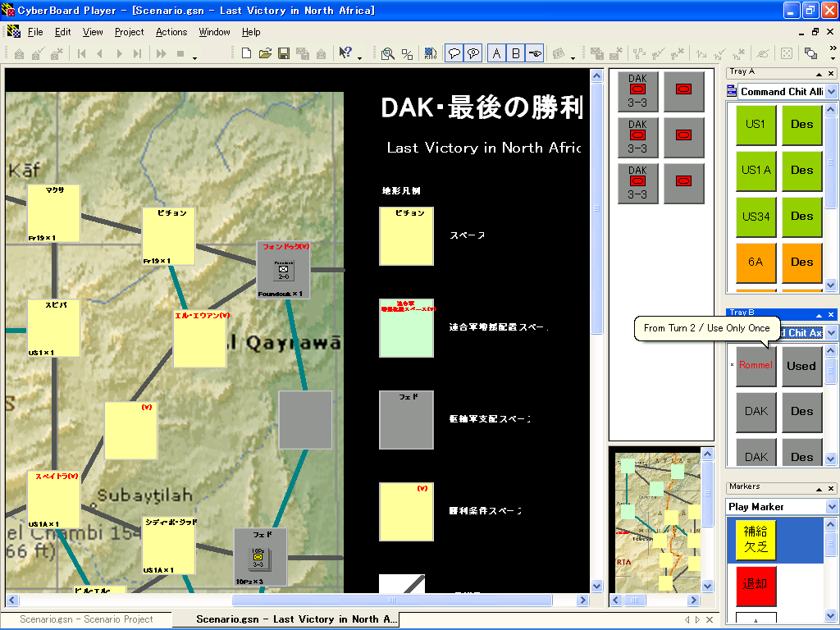
Task: Click the overview mini-map thumbnail
Action: [657, 522]
